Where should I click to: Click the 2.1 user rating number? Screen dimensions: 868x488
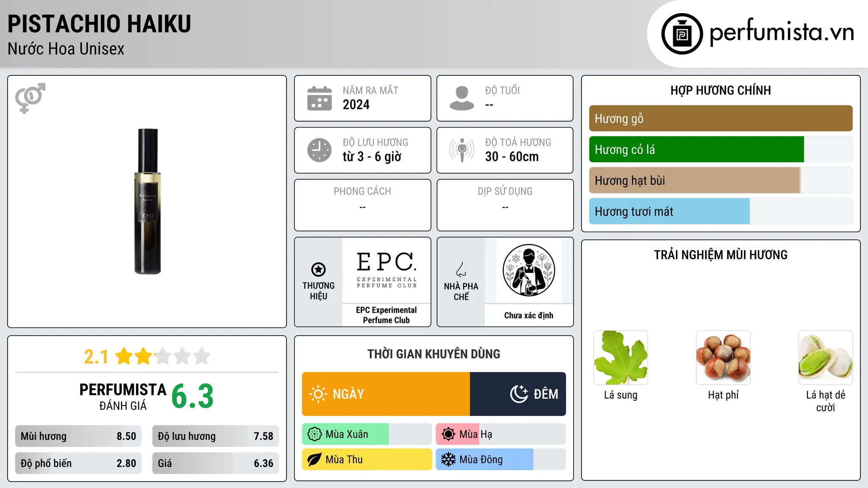pos(96,357)
